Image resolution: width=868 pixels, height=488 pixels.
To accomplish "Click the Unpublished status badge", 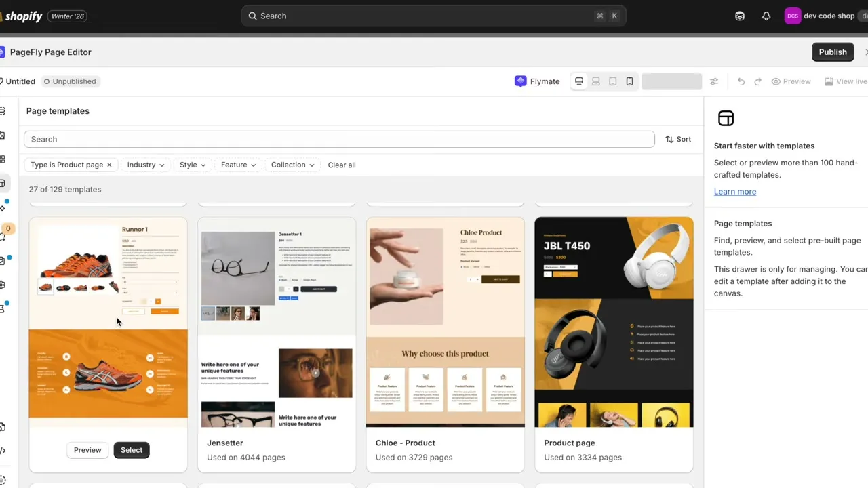I will click(70, 81).
